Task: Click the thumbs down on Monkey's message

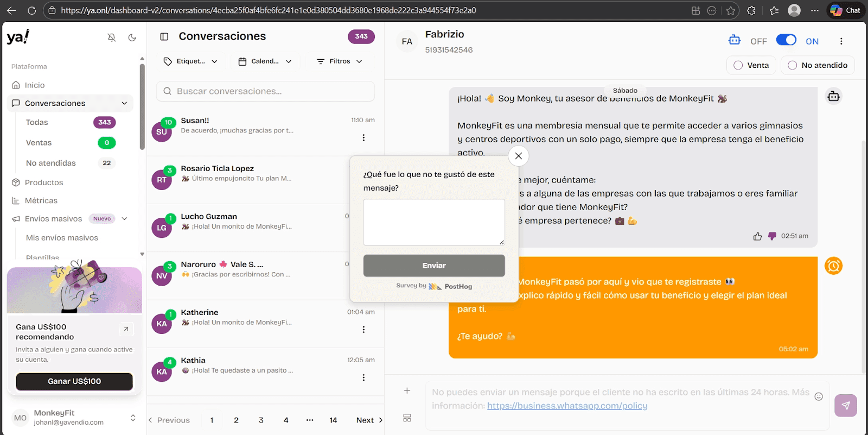Action: pos(772,236)
